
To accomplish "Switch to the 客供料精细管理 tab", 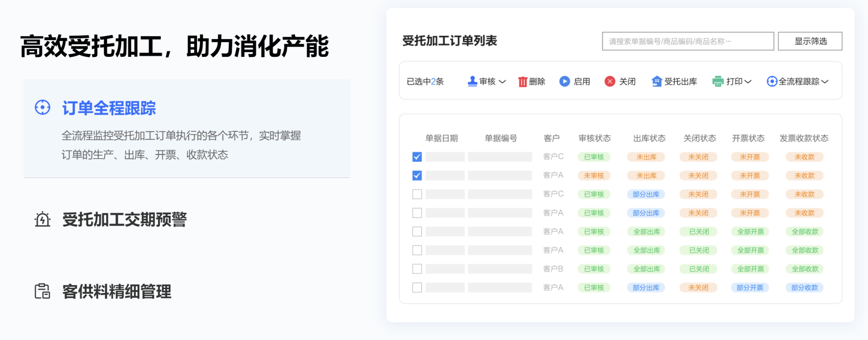I will (117, 292).
